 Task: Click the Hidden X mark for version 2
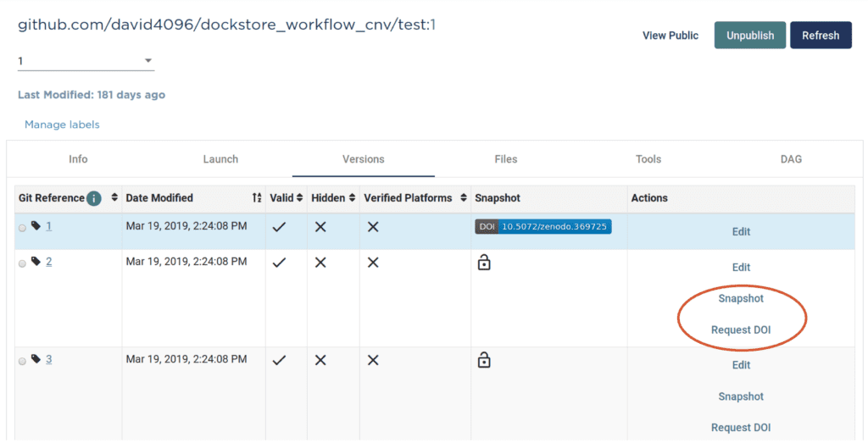coord(320,263)
